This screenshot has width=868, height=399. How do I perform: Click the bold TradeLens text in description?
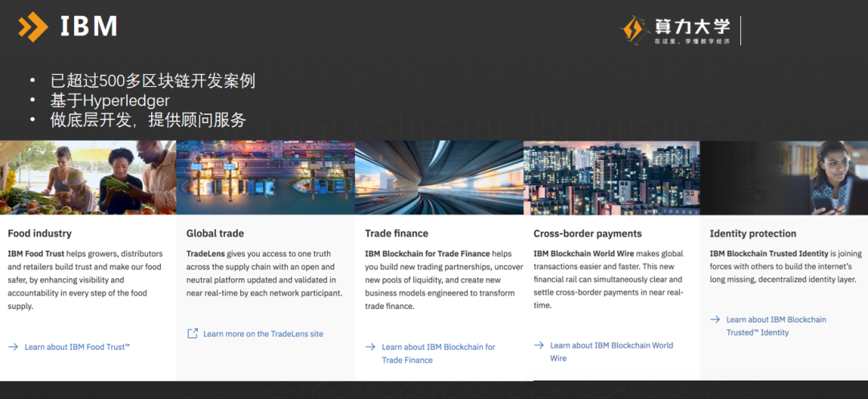(x=206, y=254)
